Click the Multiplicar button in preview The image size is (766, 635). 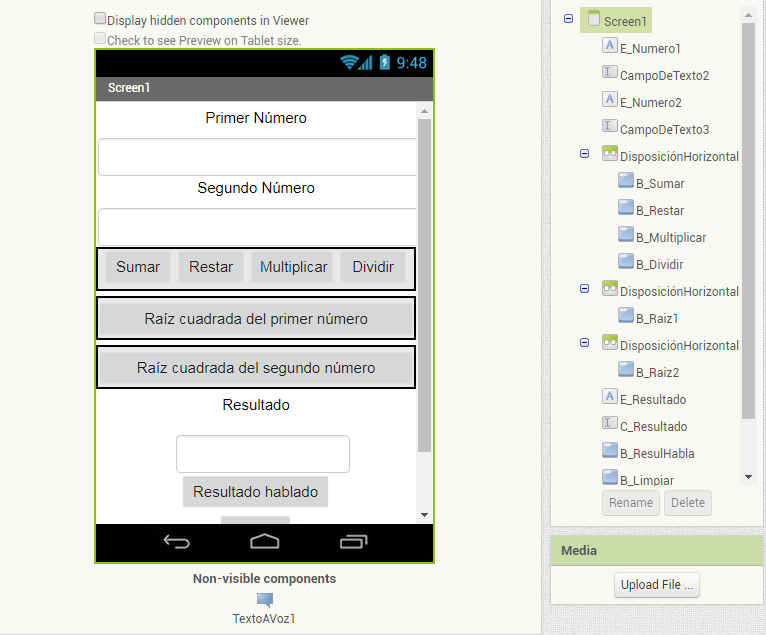(x=293, y=267)
